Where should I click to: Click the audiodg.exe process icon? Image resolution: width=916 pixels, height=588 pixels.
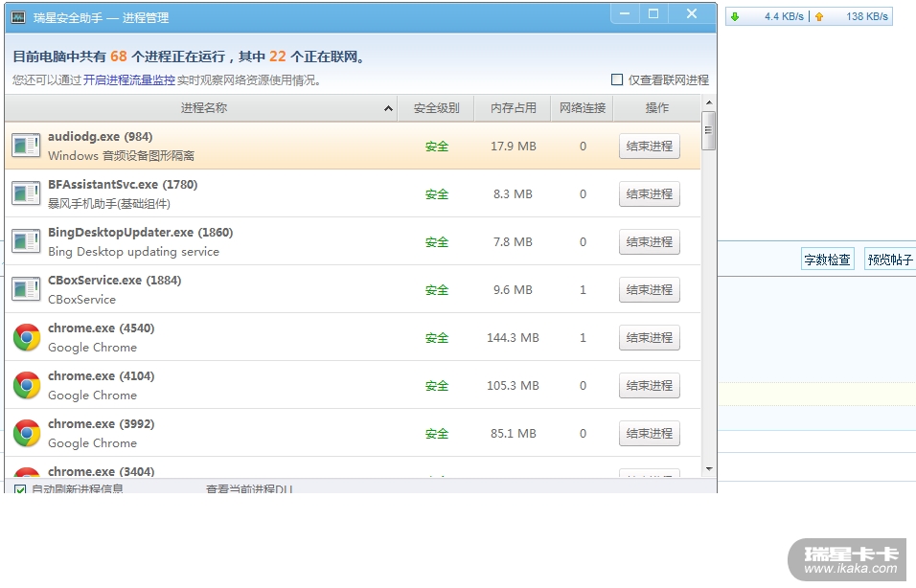(x=26, y=146)
